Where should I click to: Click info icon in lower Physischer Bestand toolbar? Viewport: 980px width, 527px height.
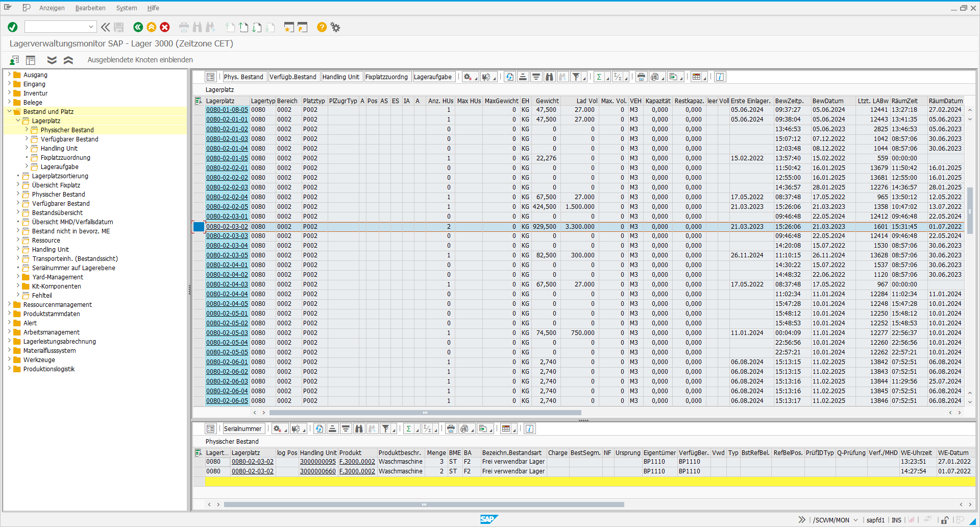[x=529, y=428]
